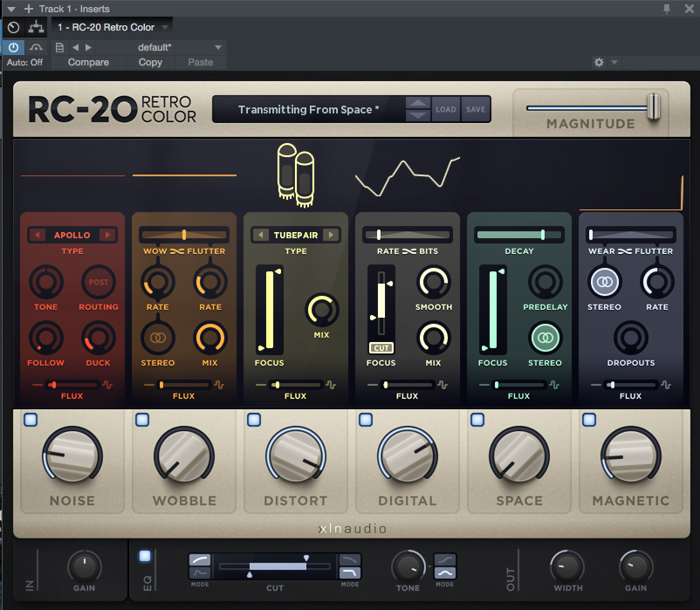The height and width of the screenshot is (610, 700).
Task: Step to previous RC-20 preset up arrow
Action: pos(418,103)
